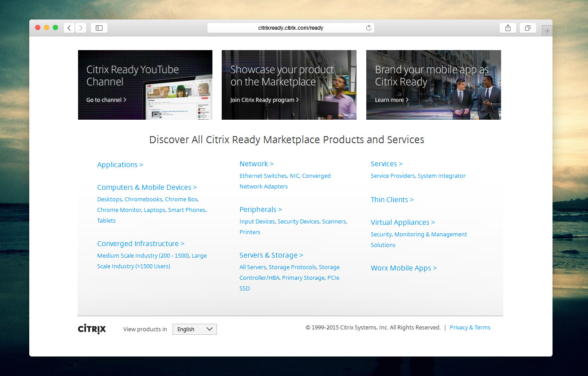The width and height of the screenshot is (588, 376).
Task: Select the Input Devices subcategory
Action: [x=257, y=221]
